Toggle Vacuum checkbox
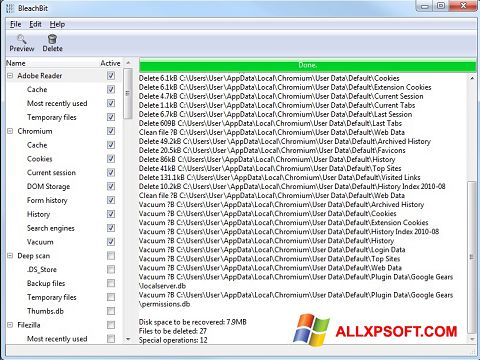480x360 pixels. pyautogui.click(x=111, y=242)
